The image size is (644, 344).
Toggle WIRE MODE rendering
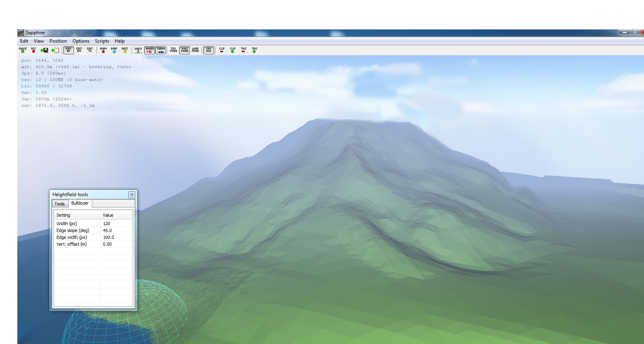[x=196, y=50]
